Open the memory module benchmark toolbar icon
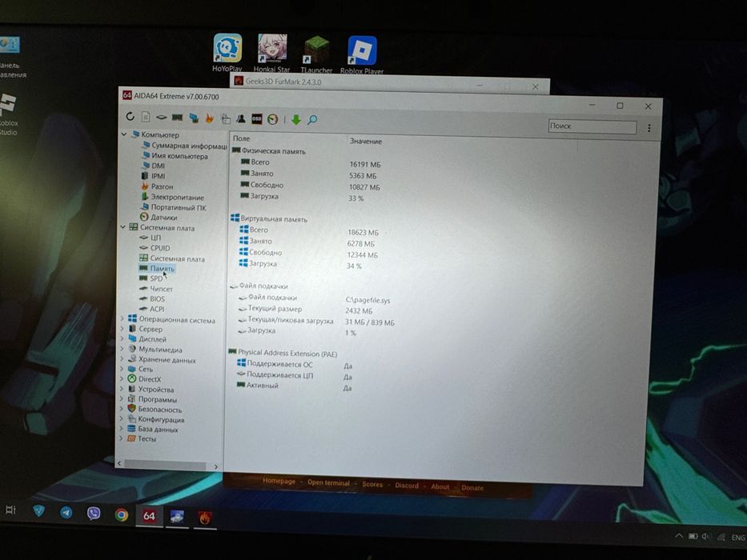The image size is (747, 560). [x=177, y=118]
